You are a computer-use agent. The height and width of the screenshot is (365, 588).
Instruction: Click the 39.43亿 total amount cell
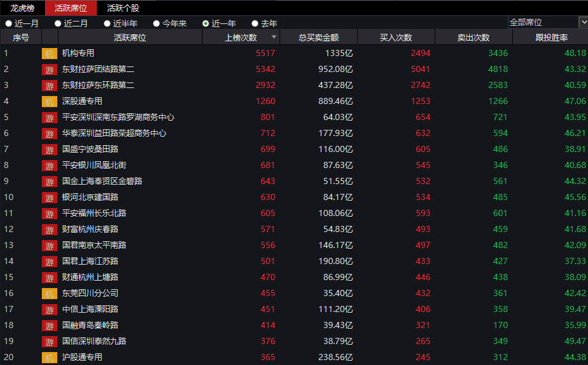pos(338,325)
